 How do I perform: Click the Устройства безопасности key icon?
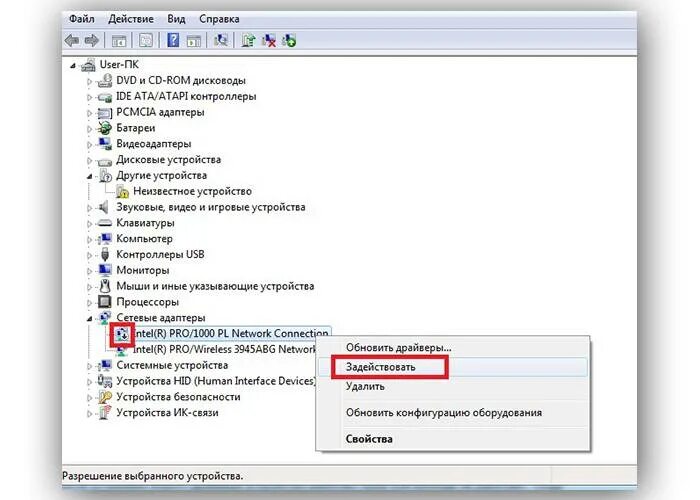(x=105, y=397)
